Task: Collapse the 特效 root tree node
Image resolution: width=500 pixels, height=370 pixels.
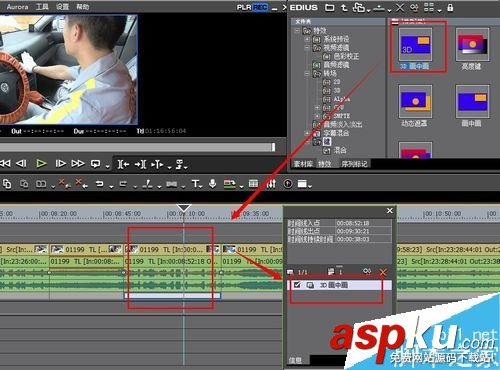Action: (297, 31)
